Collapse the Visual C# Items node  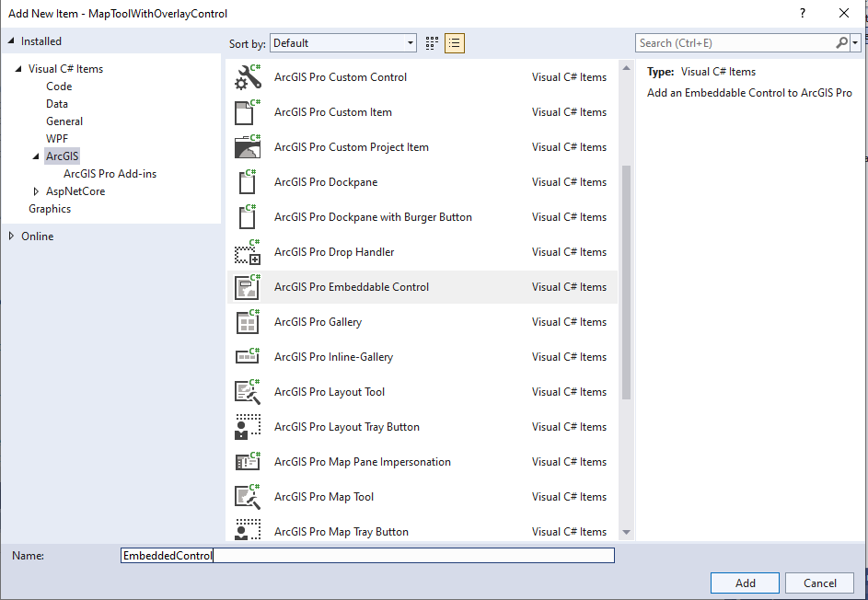tap(18, 69)
